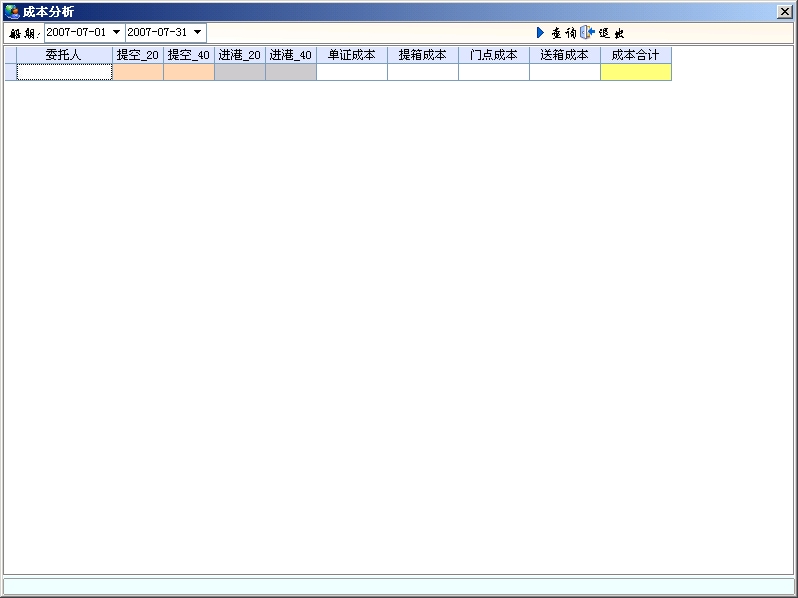Click the 提空_20 column header
Screen dimensions: 798x598
pos(138,55)
